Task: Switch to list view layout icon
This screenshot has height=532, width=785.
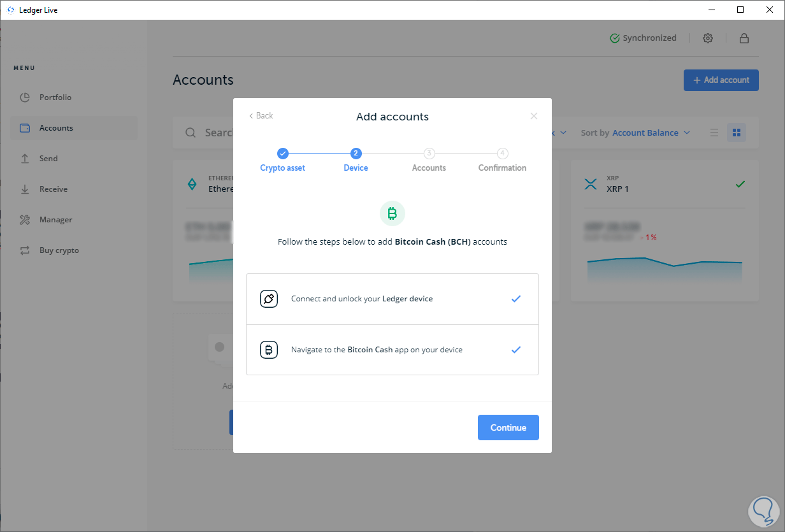Action: (x=714, y=133)
